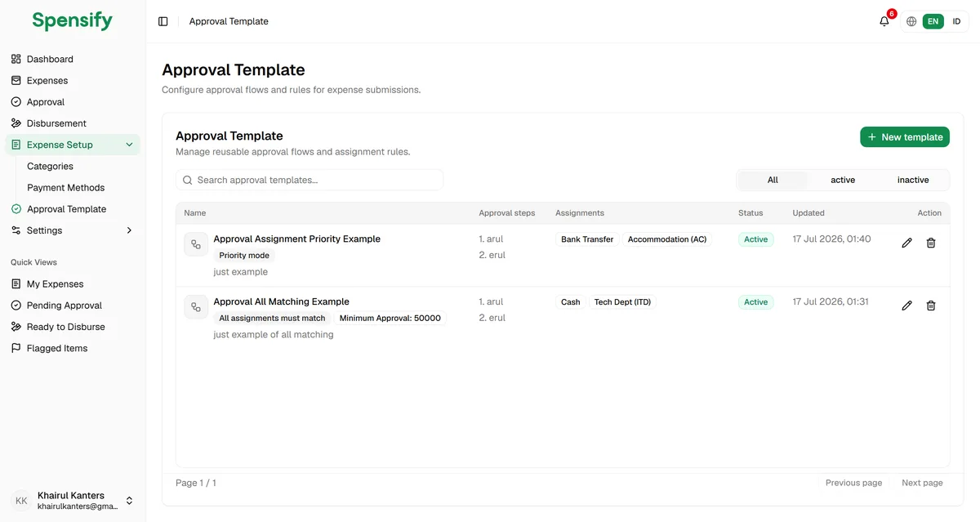Image resolution: width=980 pixels, height=522 pixels.
Task: Delete Approval All Matching Example template
Action: 931,306
